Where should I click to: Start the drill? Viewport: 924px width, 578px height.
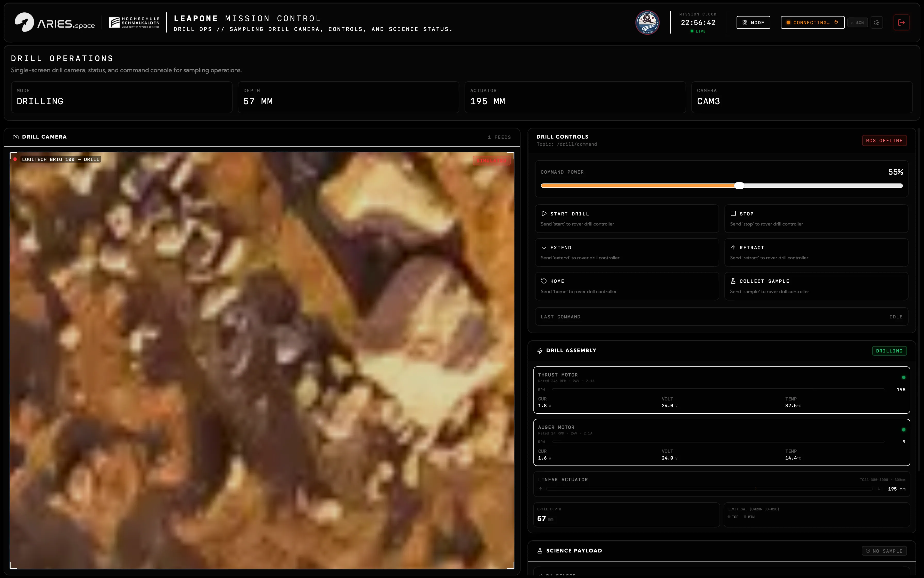627,219
